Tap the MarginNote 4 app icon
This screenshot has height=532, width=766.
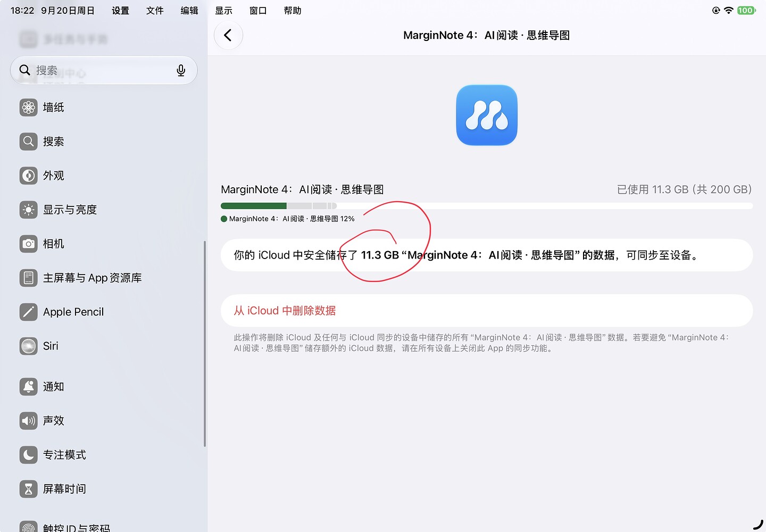click(x=487, y=115)
